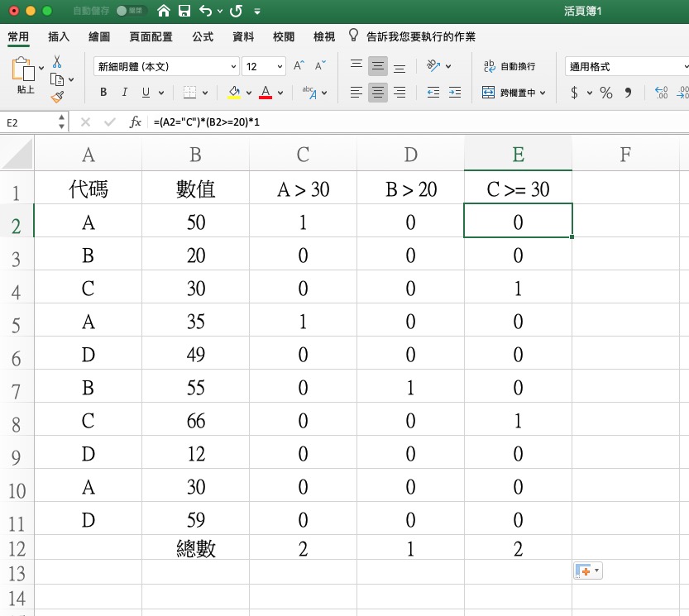Click the Insert Function fx icon
Viewport: 689px width, 616px height.
[136, 122]
